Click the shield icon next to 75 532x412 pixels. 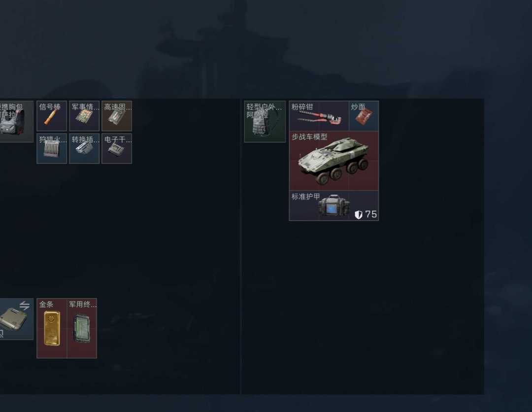pyautogui.click(x=358, y=215)
